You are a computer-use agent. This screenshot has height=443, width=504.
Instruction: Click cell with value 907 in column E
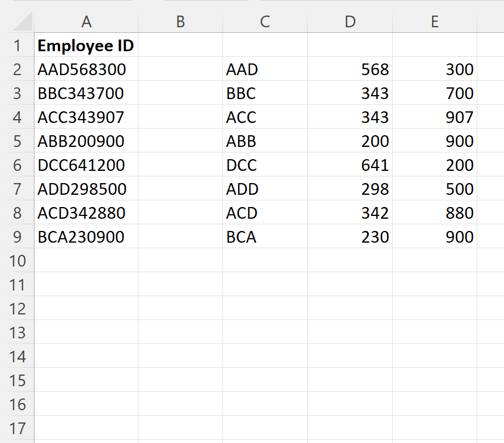click(x=434, y=117)
